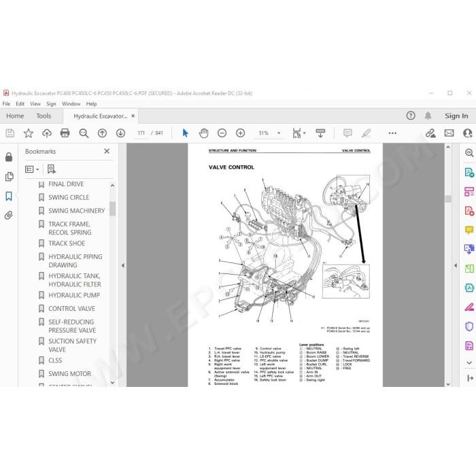The height and width of the screenshot is (476, 476).
Task: Collapse the left navigation pane arrow
Action: tap(122, 265)
